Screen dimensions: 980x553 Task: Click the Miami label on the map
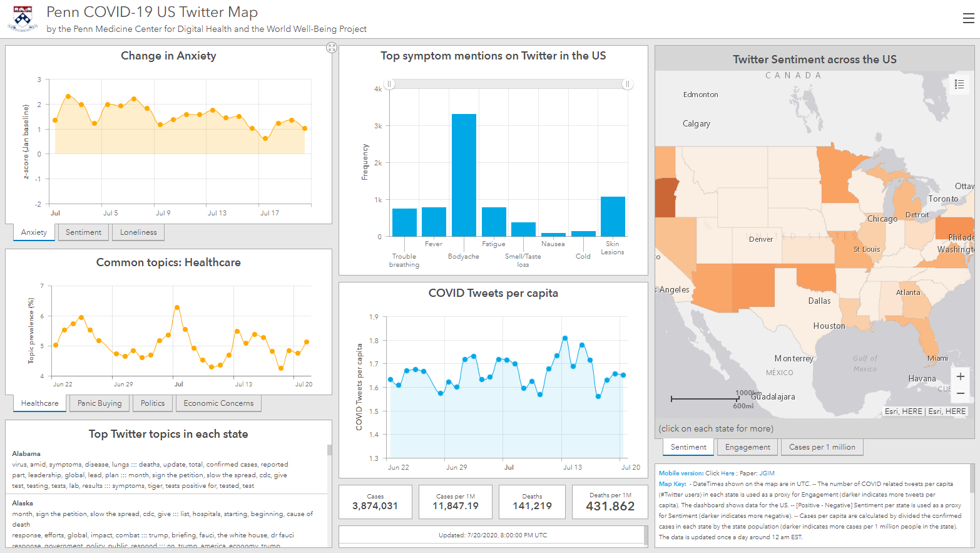pos(937,358)
